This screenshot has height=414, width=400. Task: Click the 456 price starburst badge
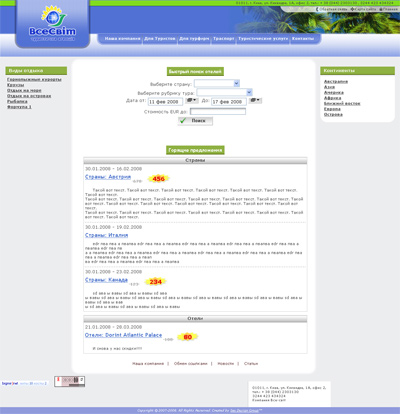pyautogui.click(x=158, y=179)
